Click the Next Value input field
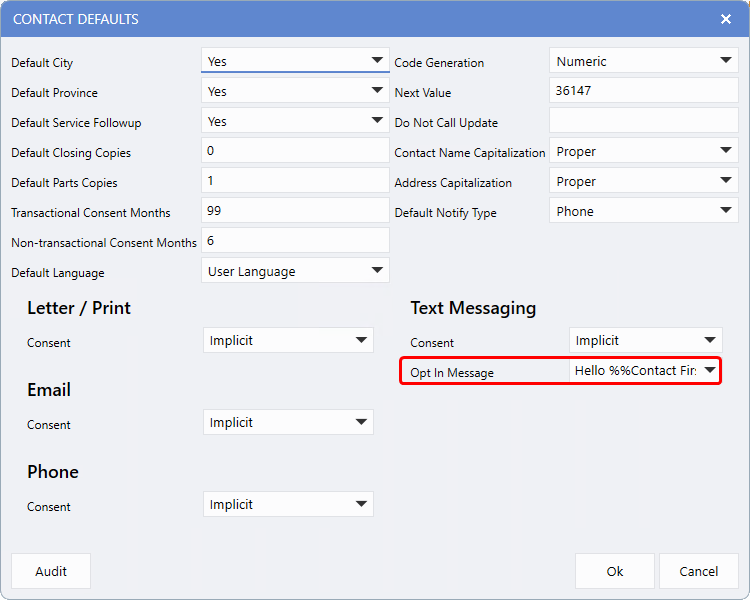This screenshot has width=750, height=600. (x=643, y=91)
